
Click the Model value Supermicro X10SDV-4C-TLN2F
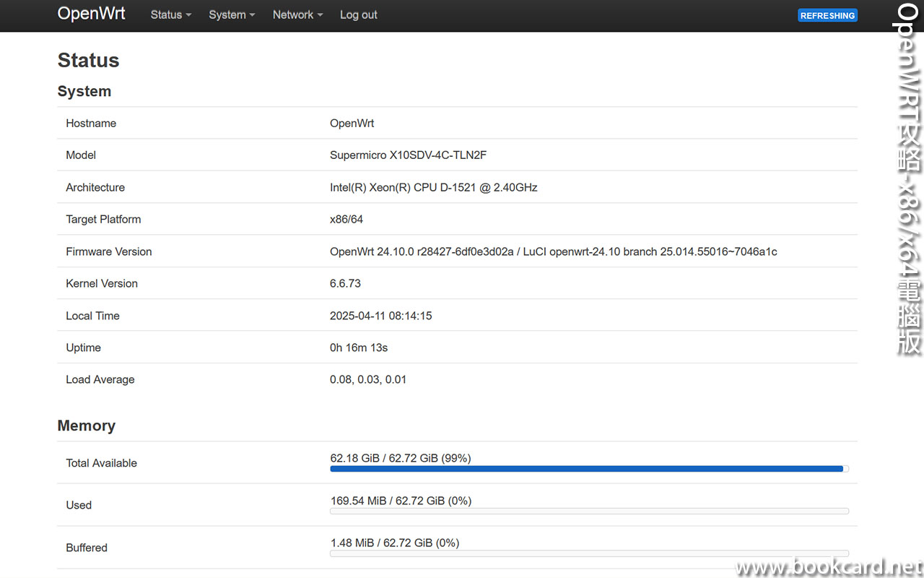408,155
